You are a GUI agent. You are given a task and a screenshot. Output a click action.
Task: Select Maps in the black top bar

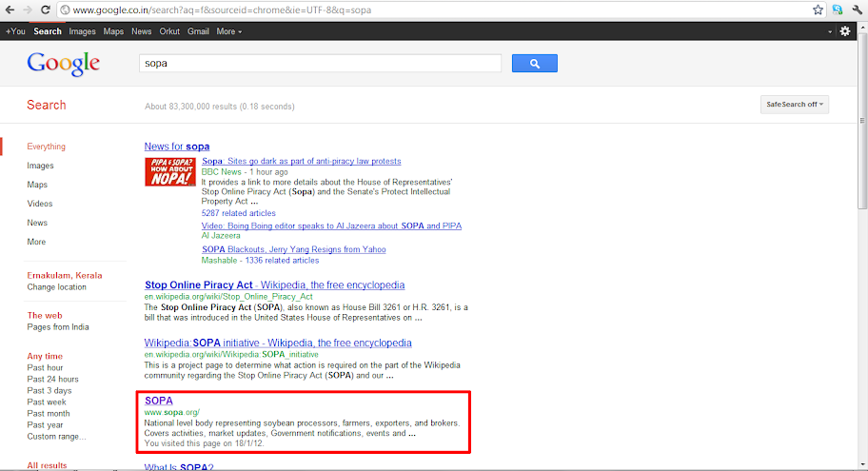coord(113,31)
